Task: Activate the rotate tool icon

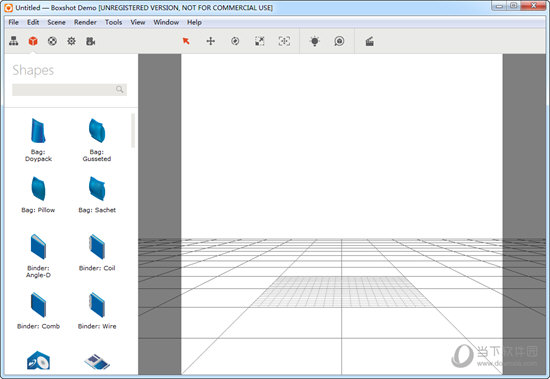Action: point(235,41)
